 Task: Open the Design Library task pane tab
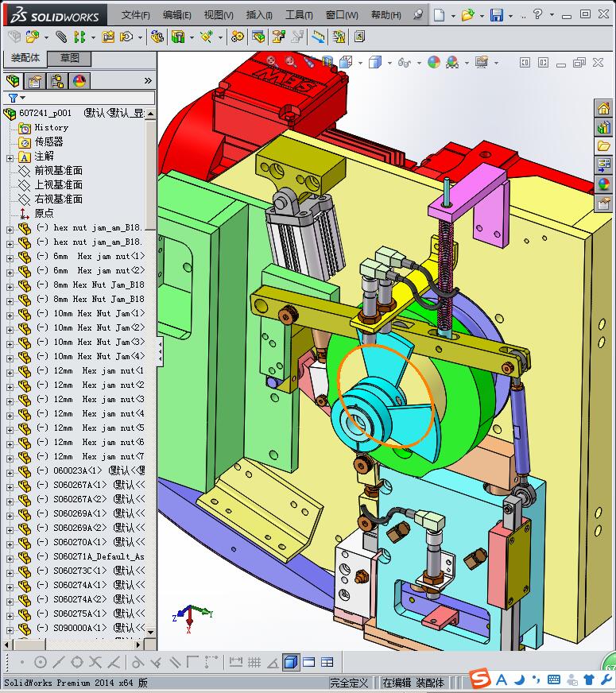603,128
